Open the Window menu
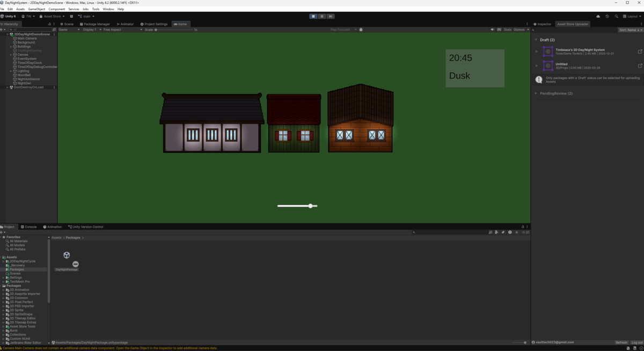This screenshot has width=644, height=351. pos(108,9)
